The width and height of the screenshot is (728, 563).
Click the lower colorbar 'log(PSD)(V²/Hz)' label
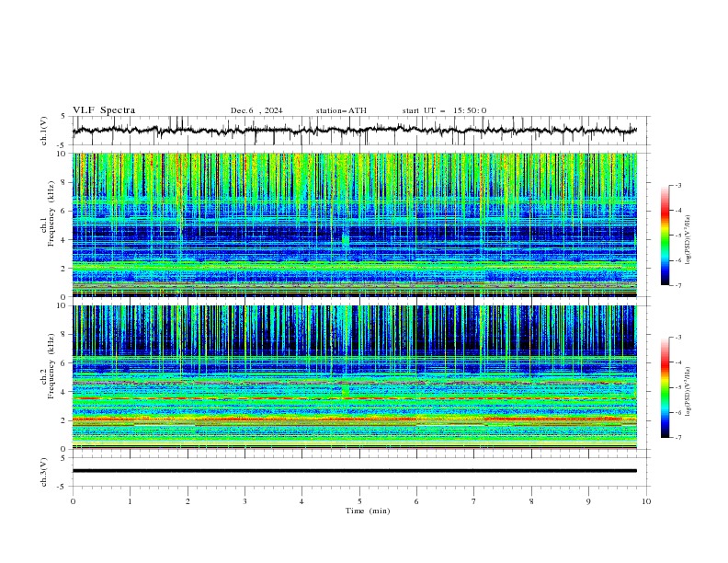688,392
